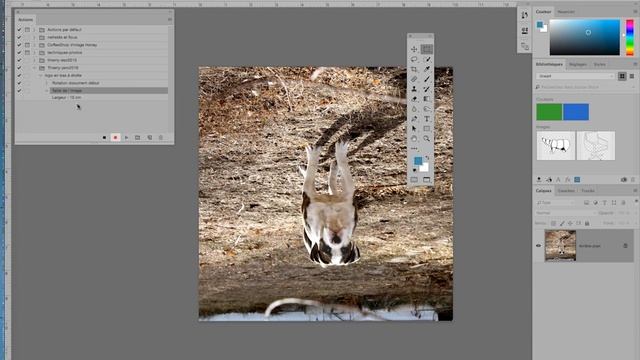Expand the Actions par défaut set

click(x=35, y=30)
